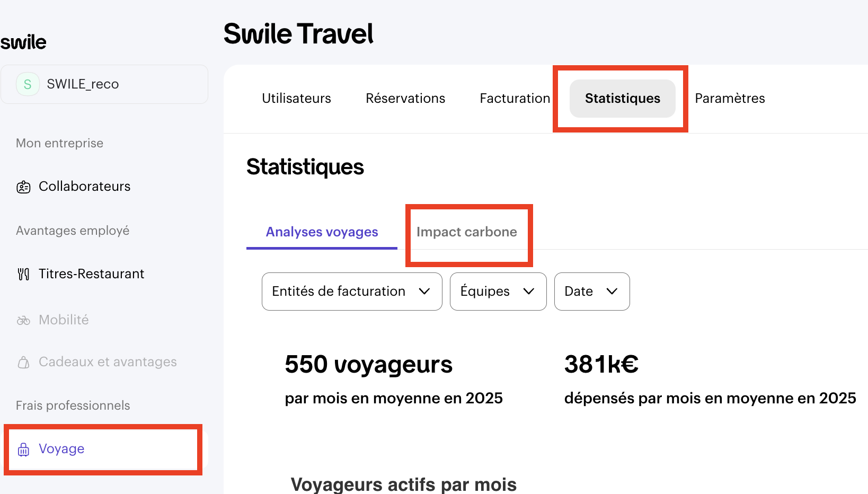Open the Équipes filter dropdown

(x=498, y=292)
